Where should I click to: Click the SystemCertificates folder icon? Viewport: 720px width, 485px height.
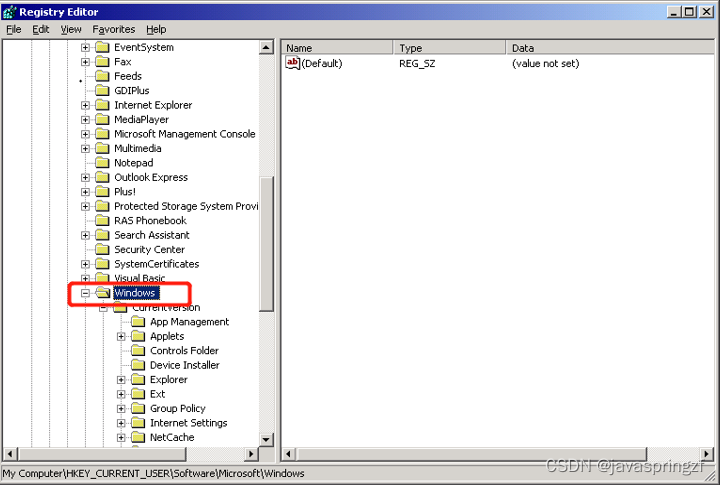[102, 264]
